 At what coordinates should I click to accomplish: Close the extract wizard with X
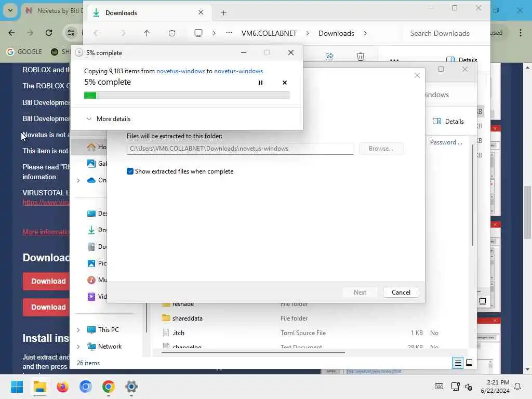tap(417, 75)
